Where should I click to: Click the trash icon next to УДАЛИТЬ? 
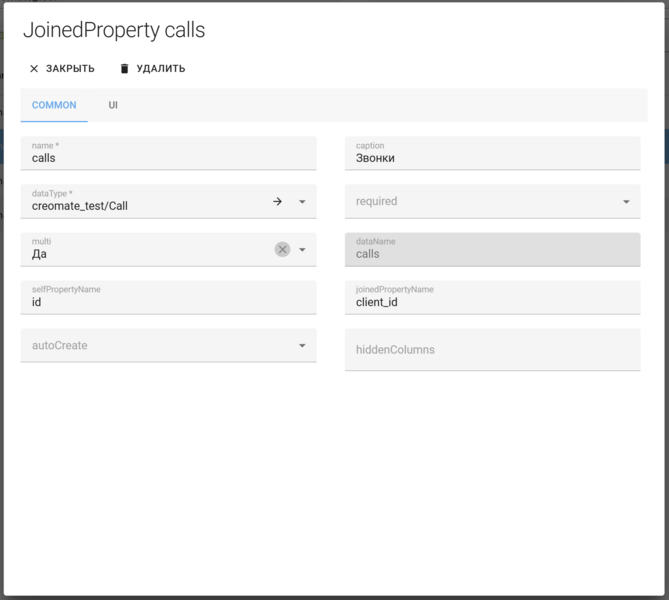pyautogui.click(x=125, y=69)
